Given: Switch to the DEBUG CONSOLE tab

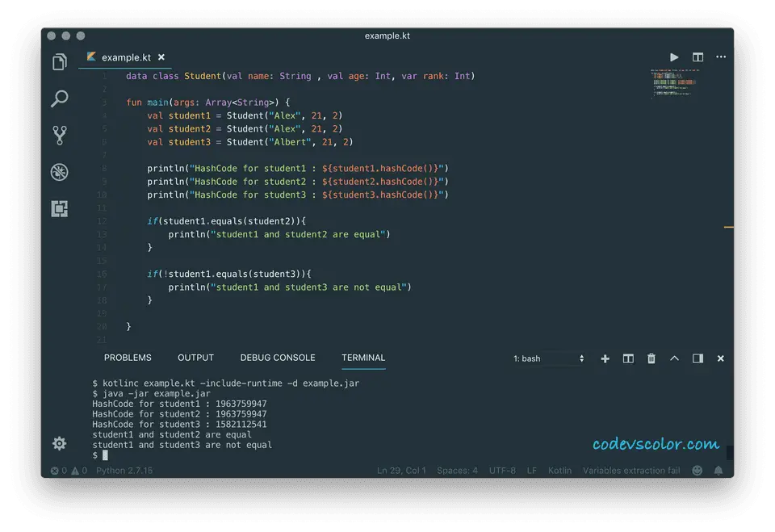Looking at the screenshot, I should click(278, 358).
